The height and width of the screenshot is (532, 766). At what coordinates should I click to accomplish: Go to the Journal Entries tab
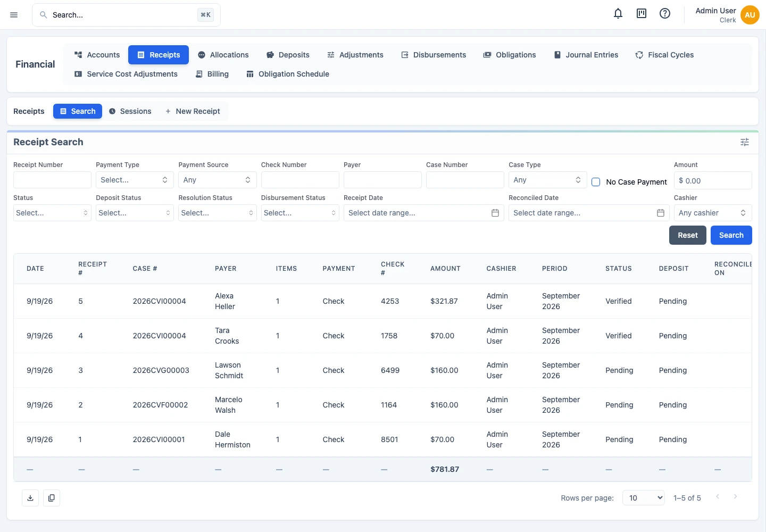click(586, 55)
